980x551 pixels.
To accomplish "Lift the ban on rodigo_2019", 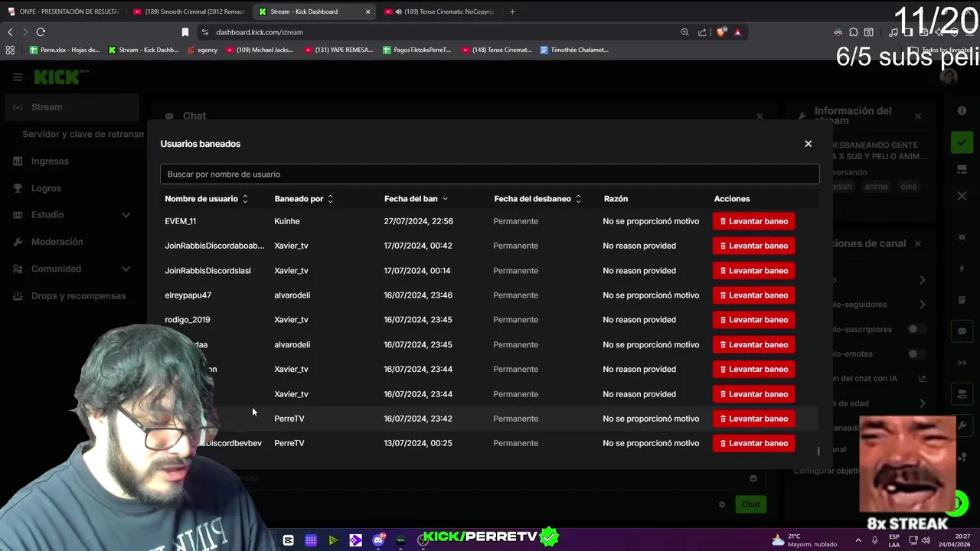I will click(754, 320).
